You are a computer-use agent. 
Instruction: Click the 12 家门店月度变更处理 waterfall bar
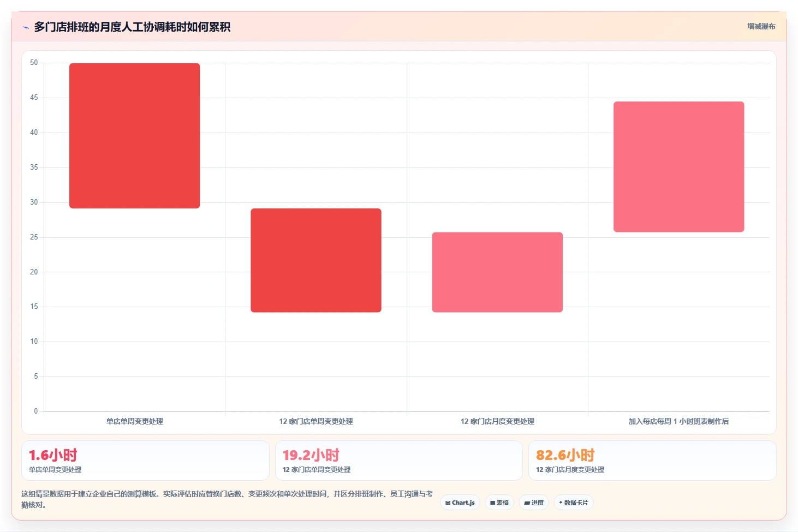[497, 272]
